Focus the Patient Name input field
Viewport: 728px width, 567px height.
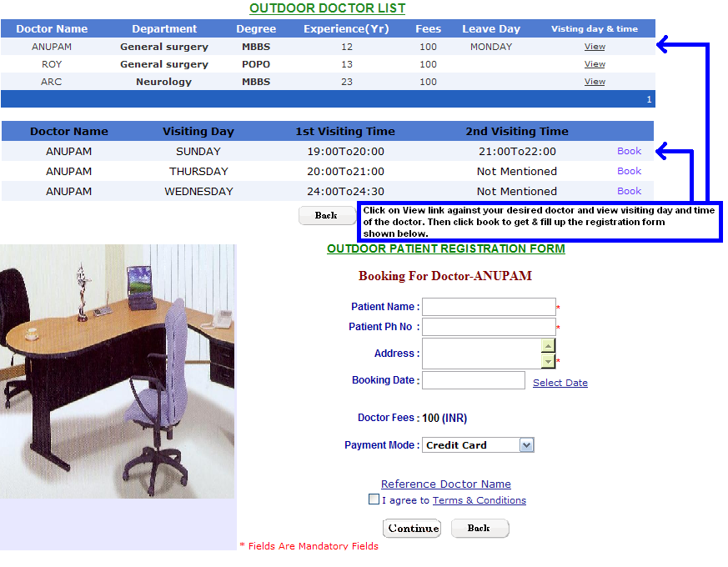click(x=489, y=307)
